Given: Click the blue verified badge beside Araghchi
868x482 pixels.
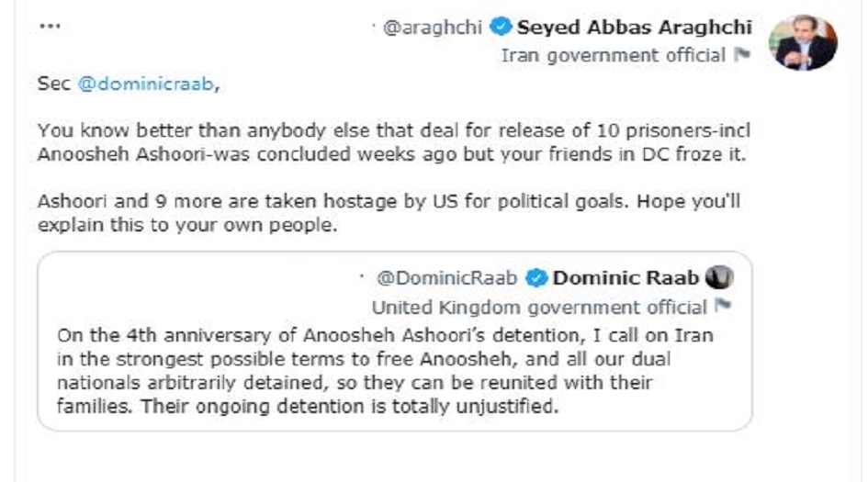Looking at the screenshot, I should point(501,28).
